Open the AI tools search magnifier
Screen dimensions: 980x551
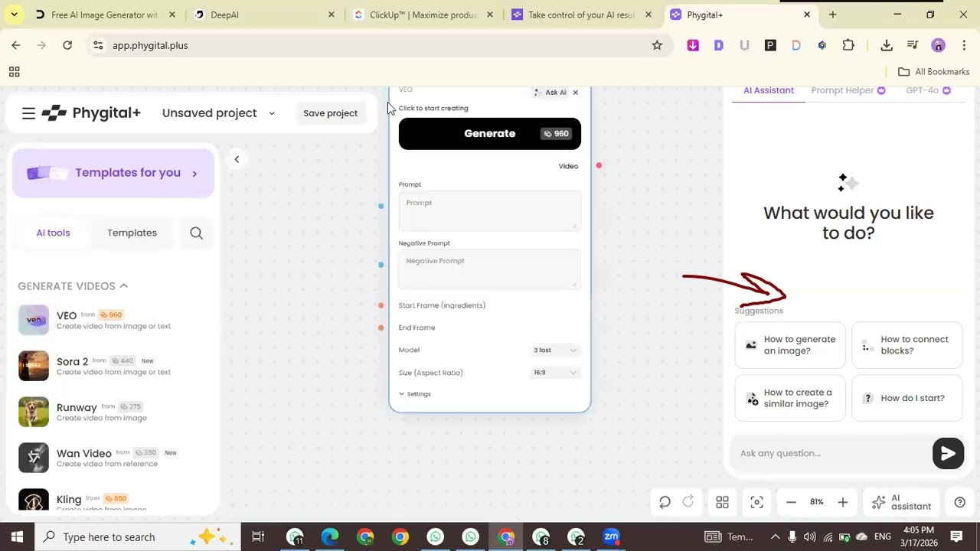[x=196, y=233]
